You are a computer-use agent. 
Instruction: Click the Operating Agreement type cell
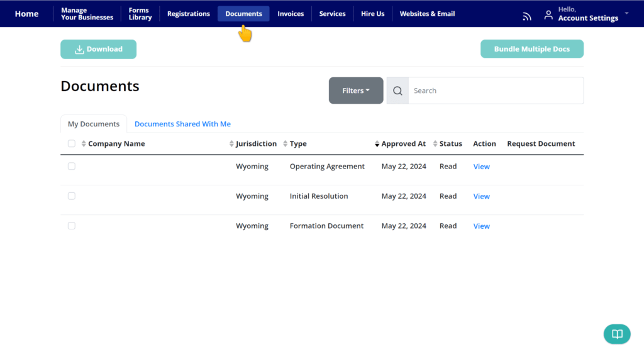click(x=327, y=166)
